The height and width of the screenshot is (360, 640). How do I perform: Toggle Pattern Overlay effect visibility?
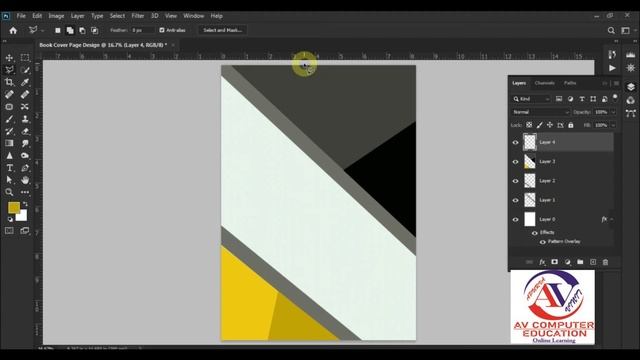coord(542,242)
